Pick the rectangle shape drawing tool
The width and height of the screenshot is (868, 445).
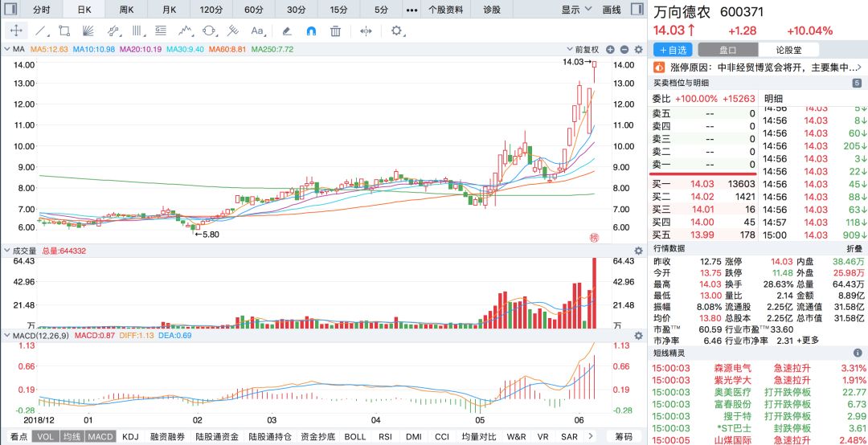[64, 31]
